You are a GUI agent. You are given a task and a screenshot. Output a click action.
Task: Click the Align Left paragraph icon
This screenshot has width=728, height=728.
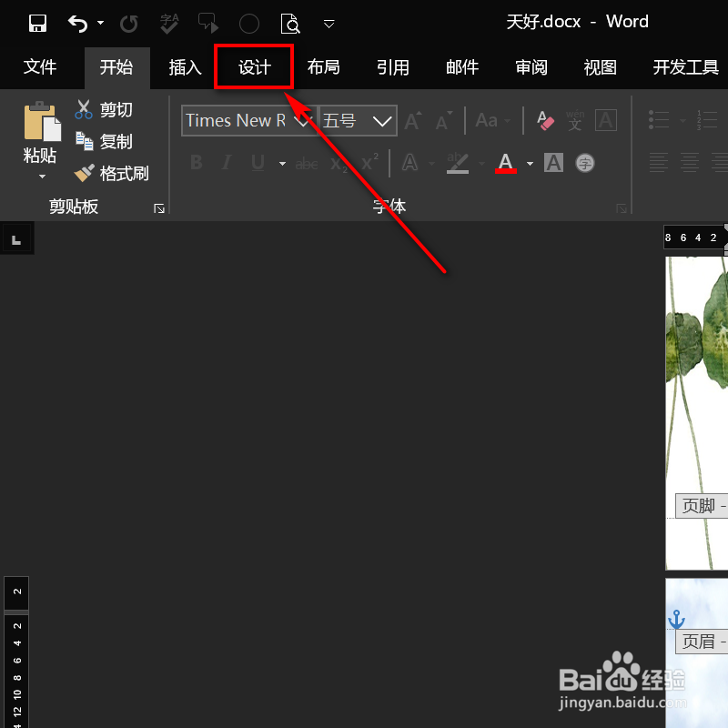658,163
